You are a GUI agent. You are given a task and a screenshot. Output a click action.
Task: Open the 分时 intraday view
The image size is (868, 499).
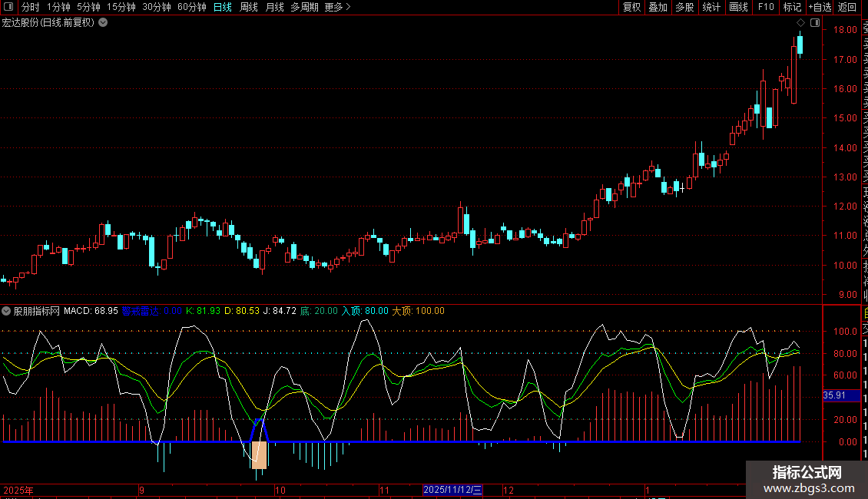pos(30,7)
